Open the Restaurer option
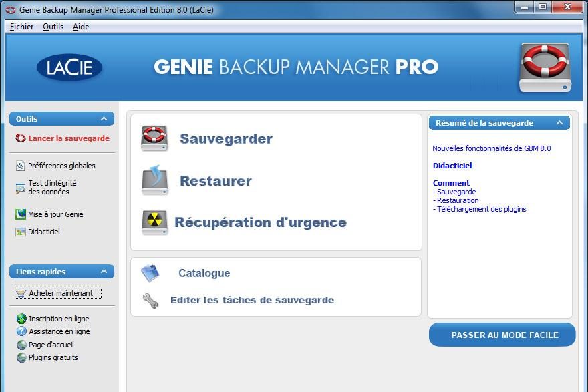The image size is (588, 392). coord(216,181)
